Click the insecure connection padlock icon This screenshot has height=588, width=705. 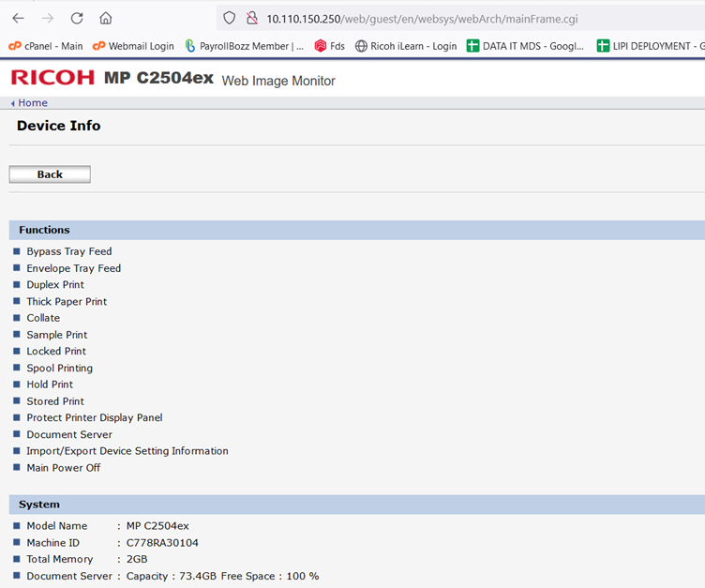tap(252, 19)
